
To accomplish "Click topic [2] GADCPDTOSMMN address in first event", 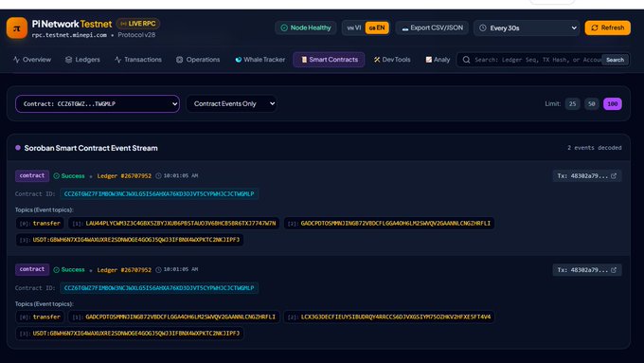I will click(x=389, y=224).
